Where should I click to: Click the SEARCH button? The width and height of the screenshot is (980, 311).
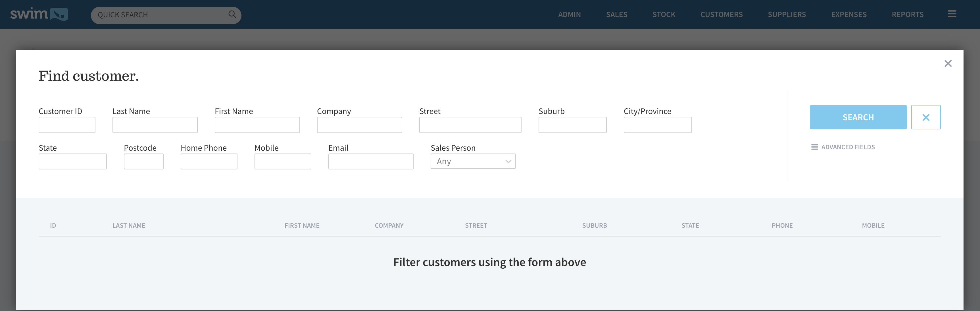858,117
